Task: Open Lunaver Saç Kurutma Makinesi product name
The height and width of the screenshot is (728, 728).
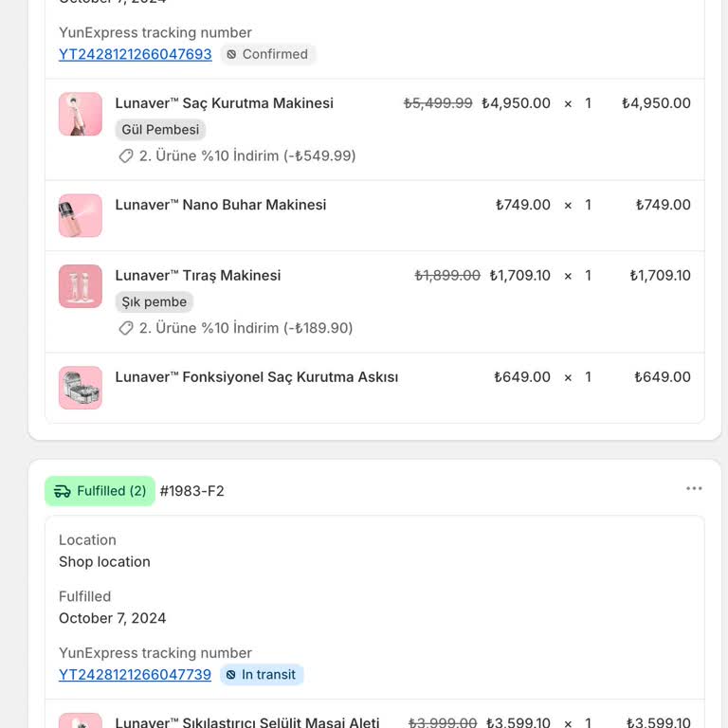Action: point(225,103)
